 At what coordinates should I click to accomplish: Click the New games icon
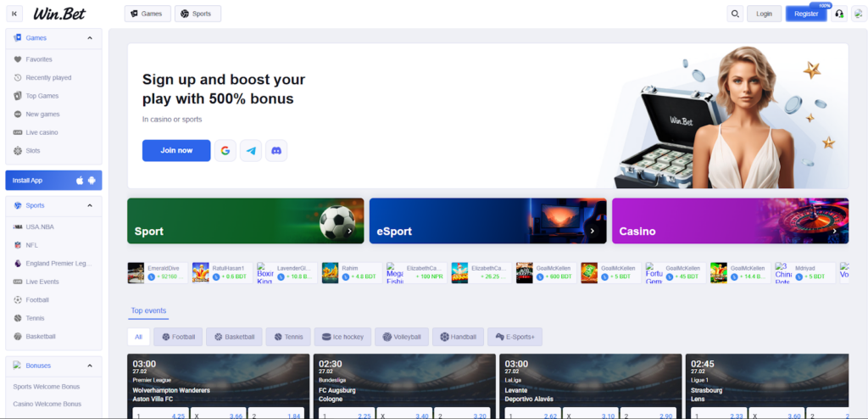point(17,115)
